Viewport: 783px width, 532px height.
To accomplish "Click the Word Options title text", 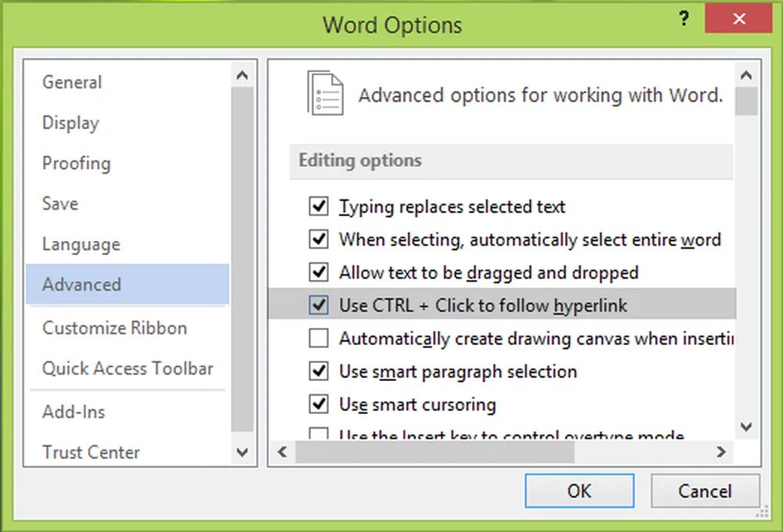I will click(392, 25).
